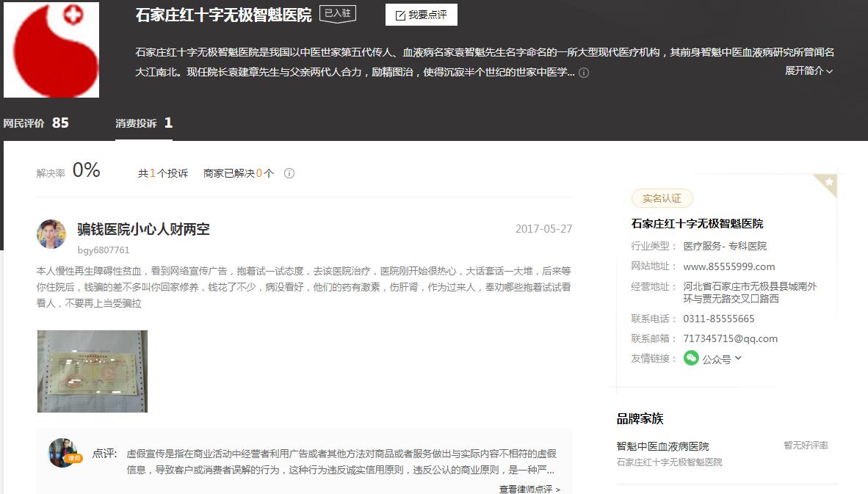Click the username bgy6807761
Screen dimensions: 868x494
(104, 250)
